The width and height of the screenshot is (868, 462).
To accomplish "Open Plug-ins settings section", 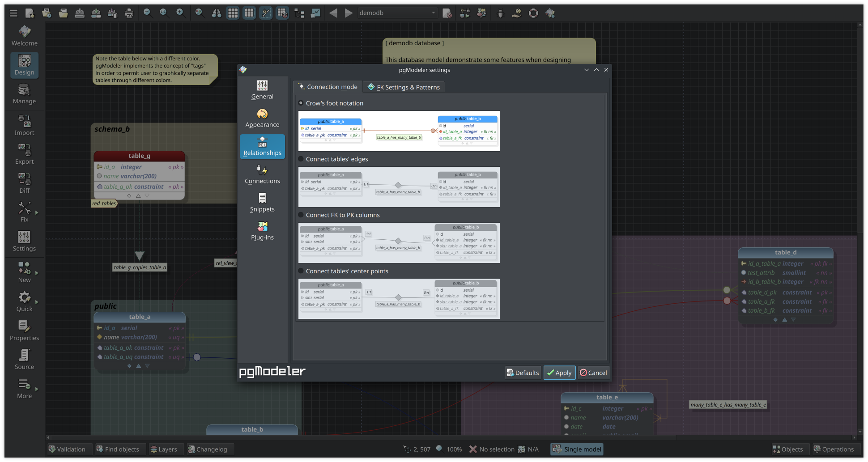I will (x=262, y=231).
